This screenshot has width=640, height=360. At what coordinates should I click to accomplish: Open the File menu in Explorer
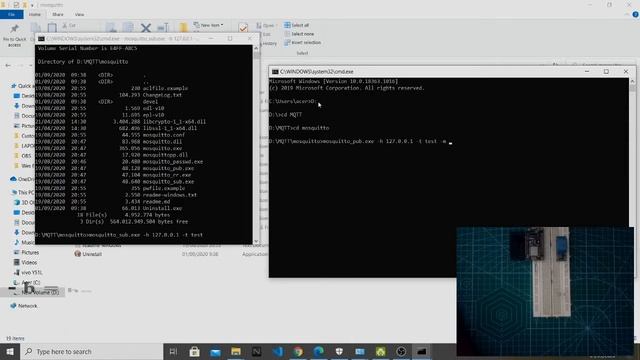pos(11,14)
